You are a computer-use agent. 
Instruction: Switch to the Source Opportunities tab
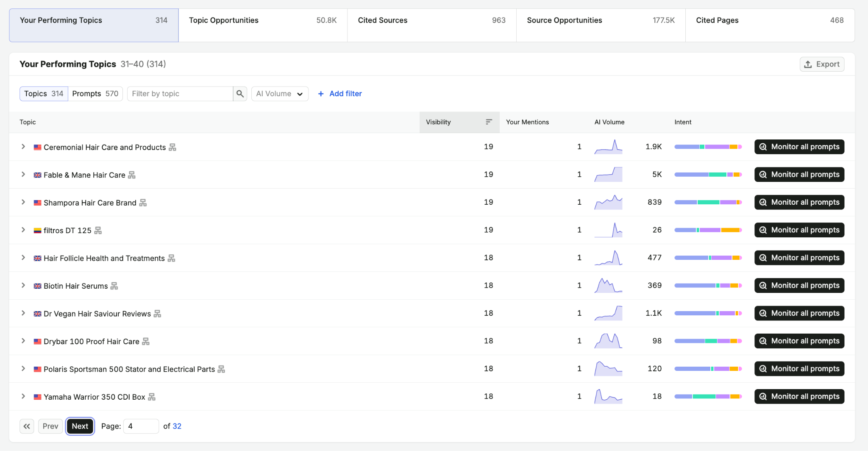click(601, 25)
